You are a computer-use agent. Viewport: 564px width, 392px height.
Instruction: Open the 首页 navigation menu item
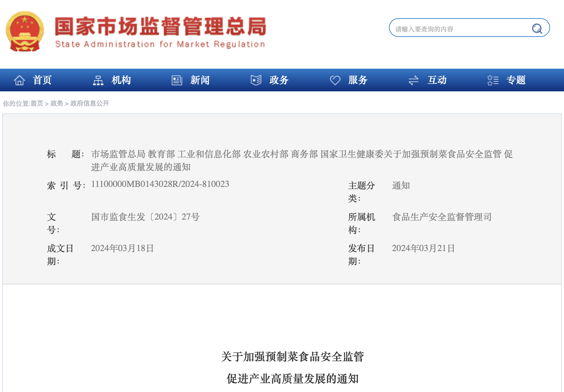42,80
